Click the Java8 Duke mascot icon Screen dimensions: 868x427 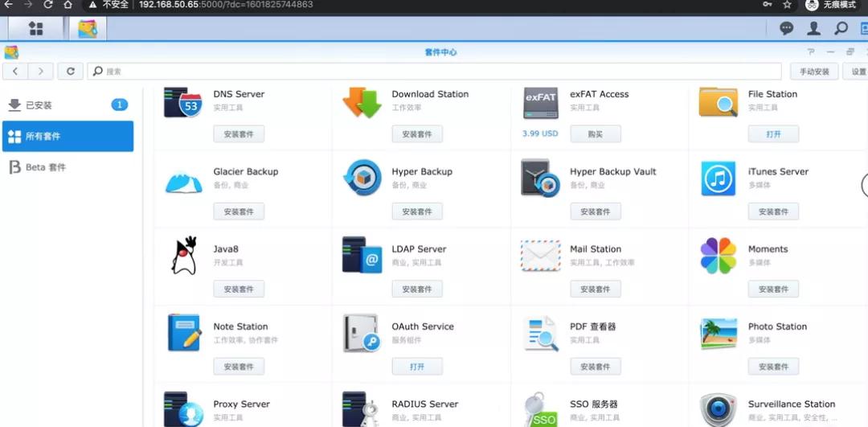pyautogui.click(x=184, y=255)
